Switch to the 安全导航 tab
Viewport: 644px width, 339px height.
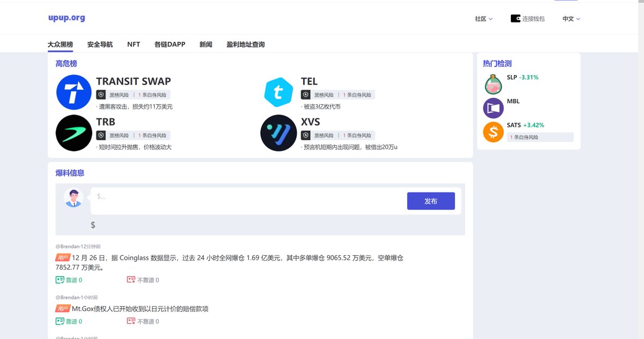[x=100, y=45]
